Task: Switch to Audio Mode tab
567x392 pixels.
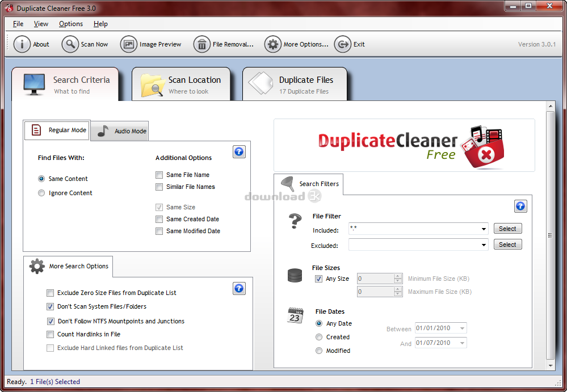Action: pyautogui.click(x=120, y=131)
